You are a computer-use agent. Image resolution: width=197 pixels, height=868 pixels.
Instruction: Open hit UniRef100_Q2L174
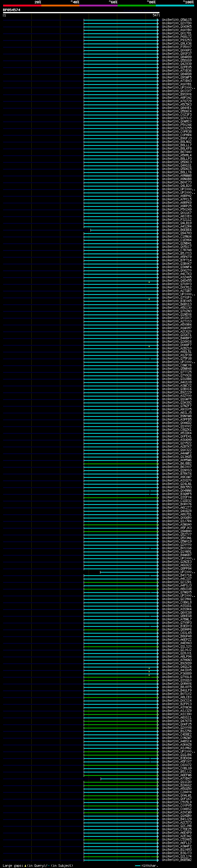tap(177, 856)
